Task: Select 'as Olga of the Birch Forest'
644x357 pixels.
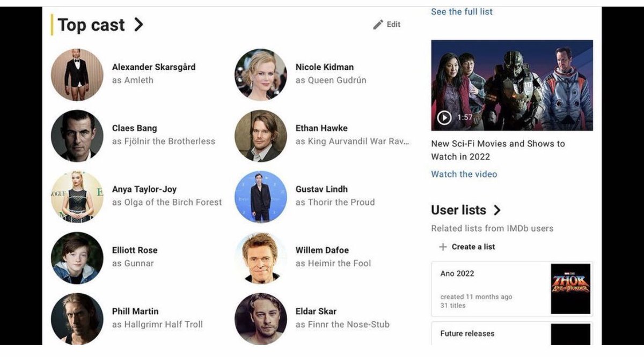Action: (x=166, y=203)
